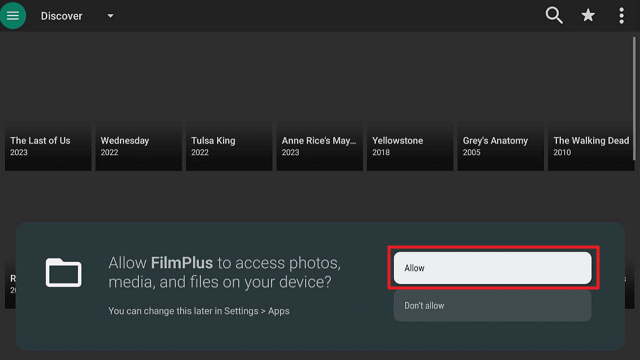
Task: Click the folder icon in permission dialog
Action: [x=63, y=272]
